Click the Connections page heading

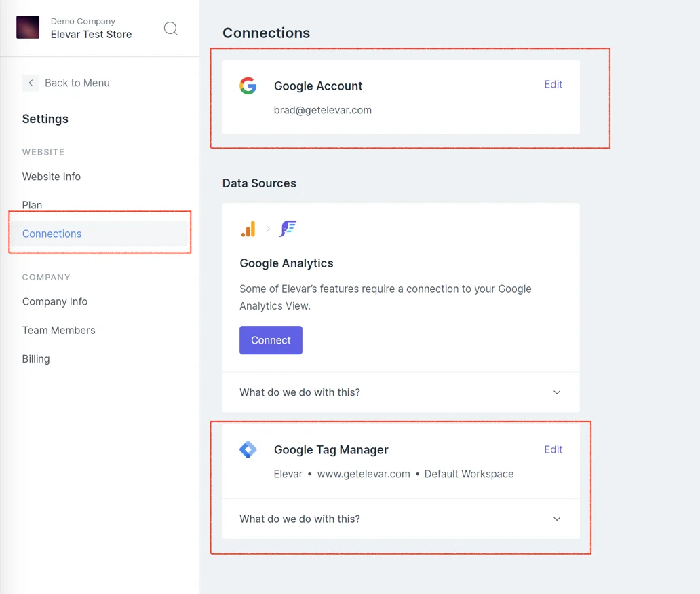266,33
